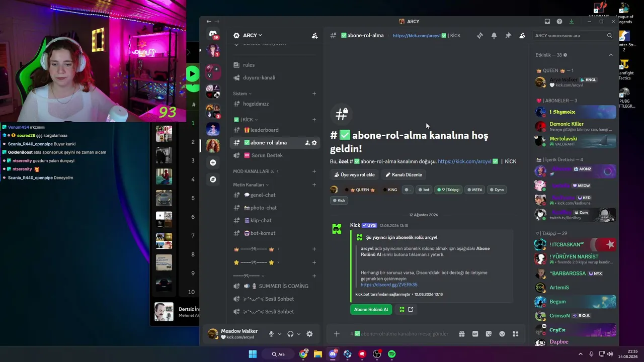The image size is (644, 362).
Task: Open Demonic Killer's profile in member list
Action: 575,126
